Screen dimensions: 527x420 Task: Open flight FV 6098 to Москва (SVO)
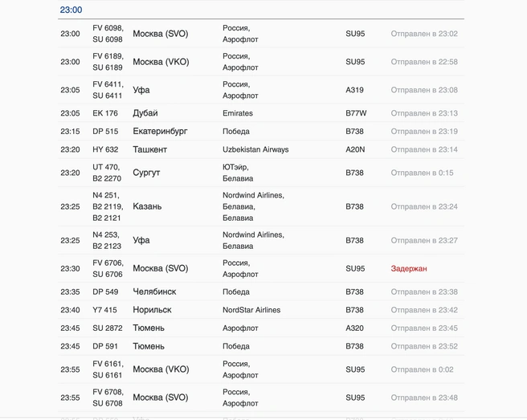point(261,34)
